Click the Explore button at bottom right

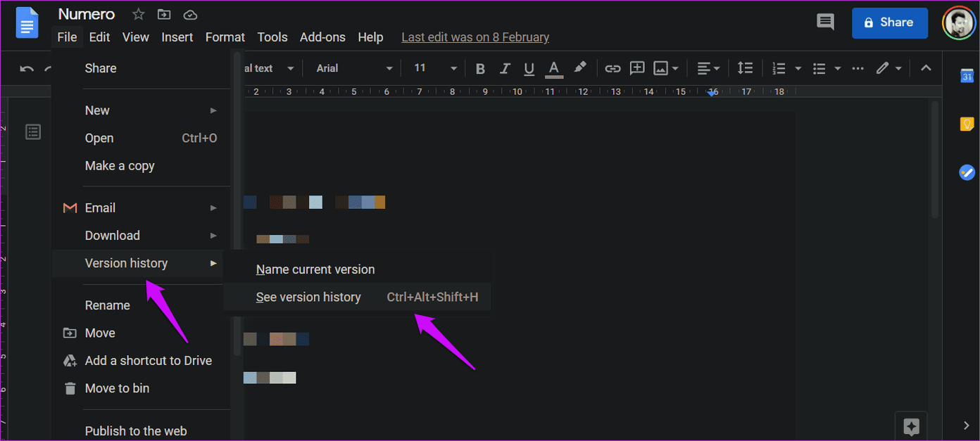point(911,426)
